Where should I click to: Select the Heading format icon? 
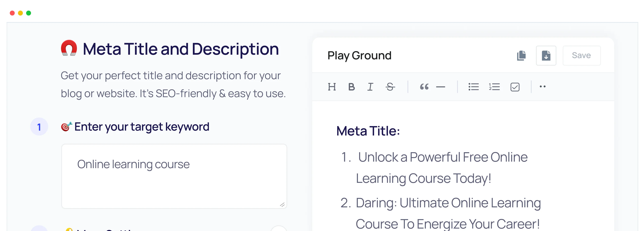pos(332,87)
